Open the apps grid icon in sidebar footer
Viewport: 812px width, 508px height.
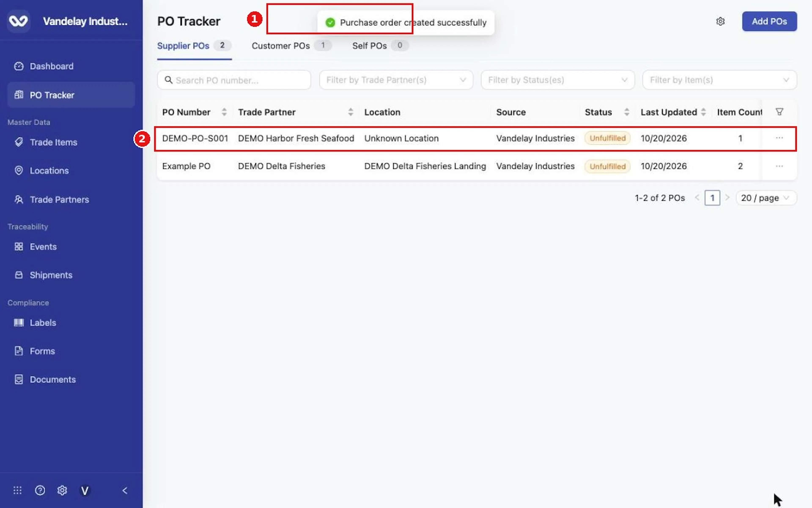18,490
